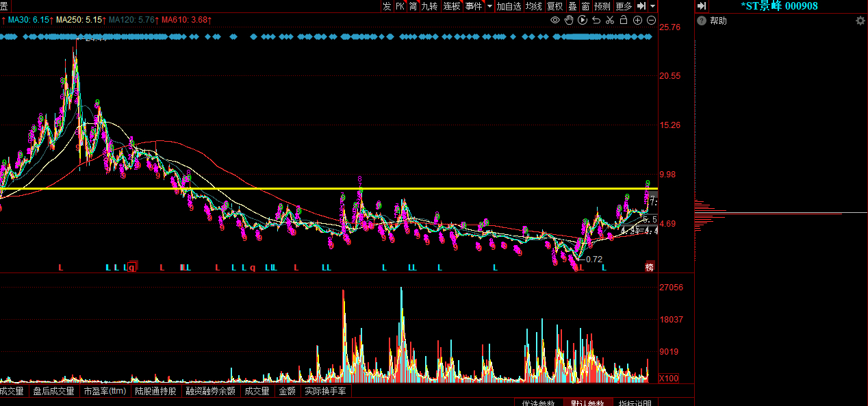This screenshot has height=406, width=868.
Task: Click the X100 volume unit label
Action: click(x=669, y=378)
